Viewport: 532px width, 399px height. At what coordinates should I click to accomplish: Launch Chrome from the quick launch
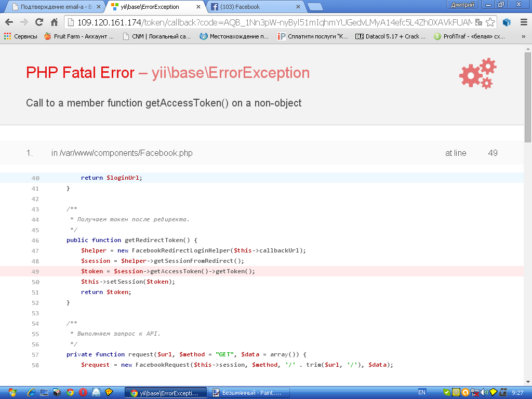coord(70,393)
